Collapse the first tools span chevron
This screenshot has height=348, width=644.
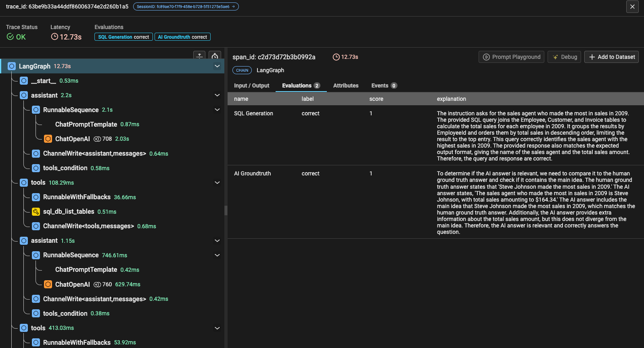(217, 183)
